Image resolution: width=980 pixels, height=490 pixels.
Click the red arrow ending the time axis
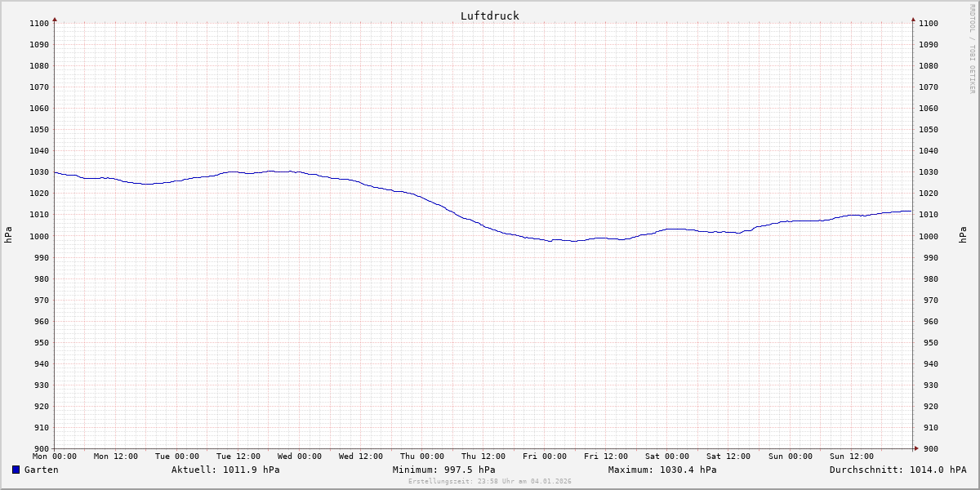[915, 448]
